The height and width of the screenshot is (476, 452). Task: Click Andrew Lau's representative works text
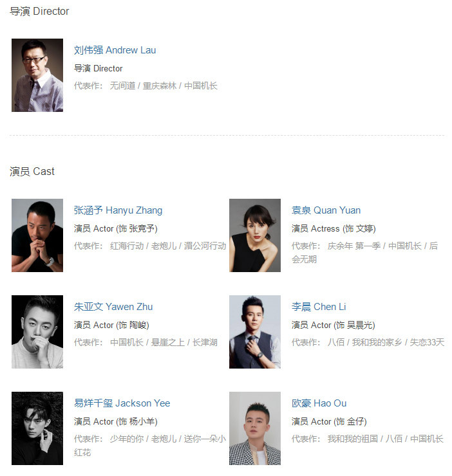point(146,86)
